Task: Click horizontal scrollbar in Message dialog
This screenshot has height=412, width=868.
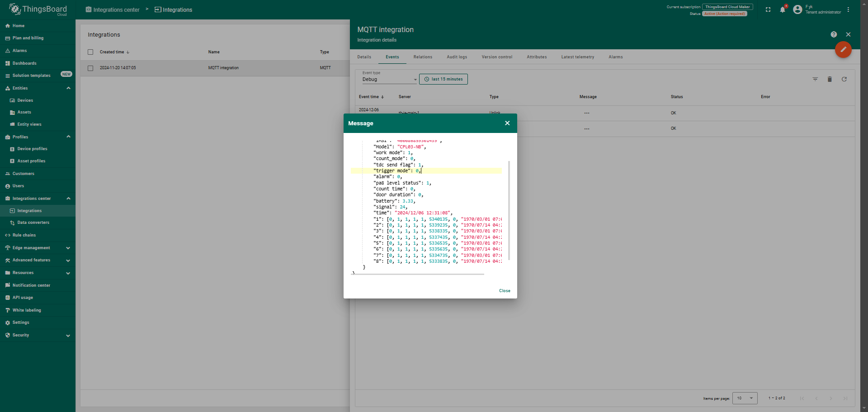Action: click(x=417, y=274)
